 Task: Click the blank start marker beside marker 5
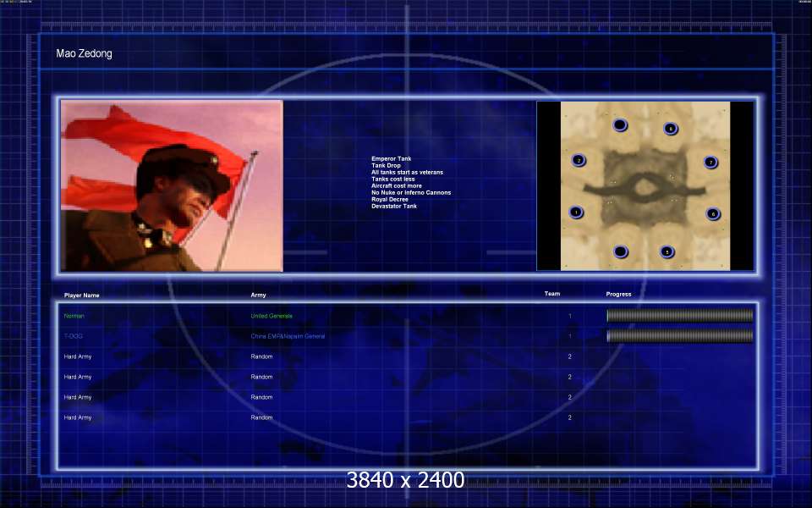pyautogui.click(x=620, y=252)
